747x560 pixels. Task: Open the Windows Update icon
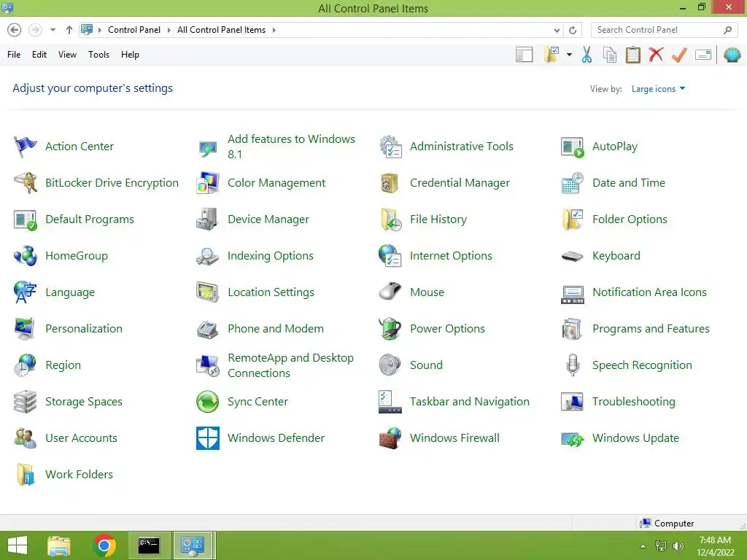pyautogui.click(x=573, y=438)
